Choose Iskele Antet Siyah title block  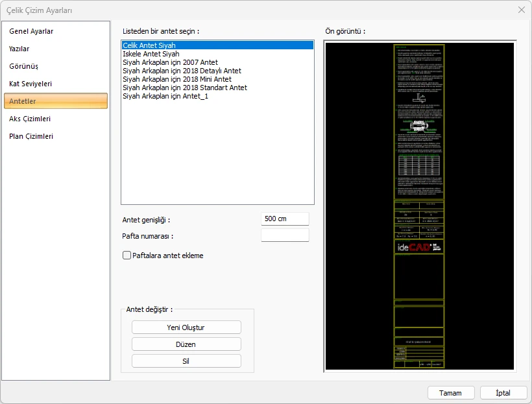coord(151,54)
